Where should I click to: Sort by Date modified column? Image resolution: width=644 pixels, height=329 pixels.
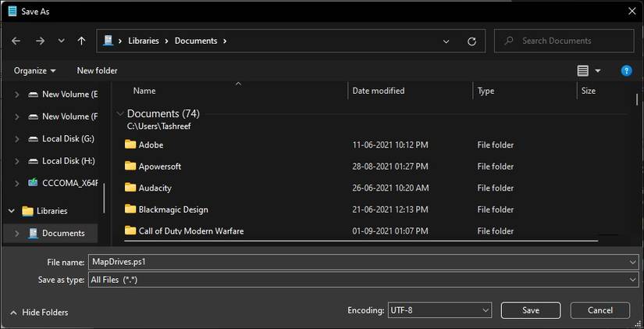[x=379, y=91]
